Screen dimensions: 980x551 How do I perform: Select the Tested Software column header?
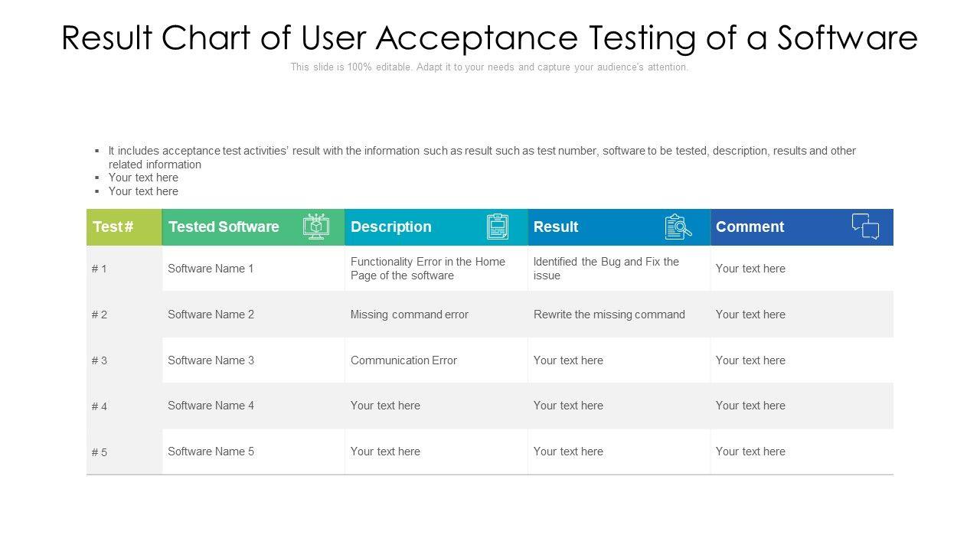224,227
